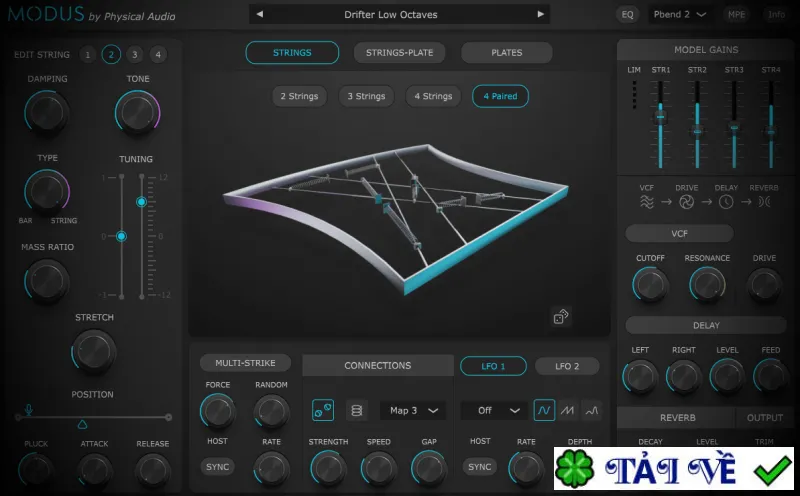Click the VCF wave icon in the effects chain

click(x=646, y=202)
